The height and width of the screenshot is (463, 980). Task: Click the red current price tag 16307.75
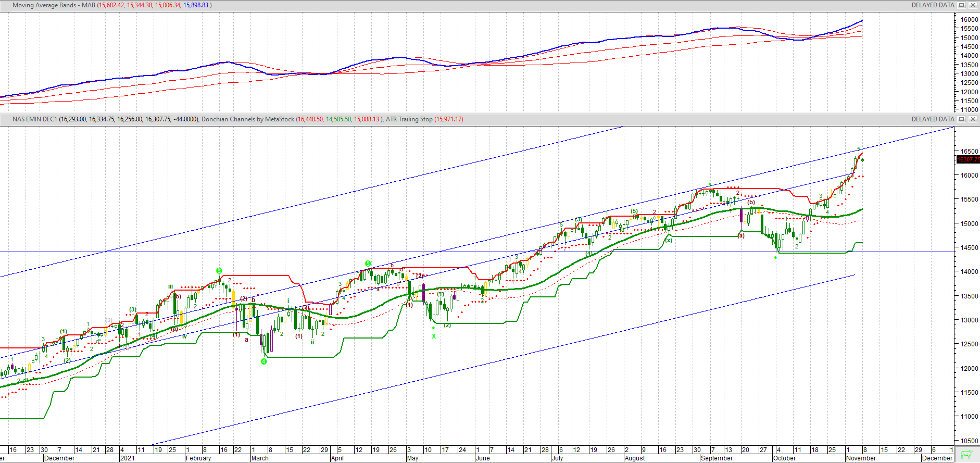point(968,160)
